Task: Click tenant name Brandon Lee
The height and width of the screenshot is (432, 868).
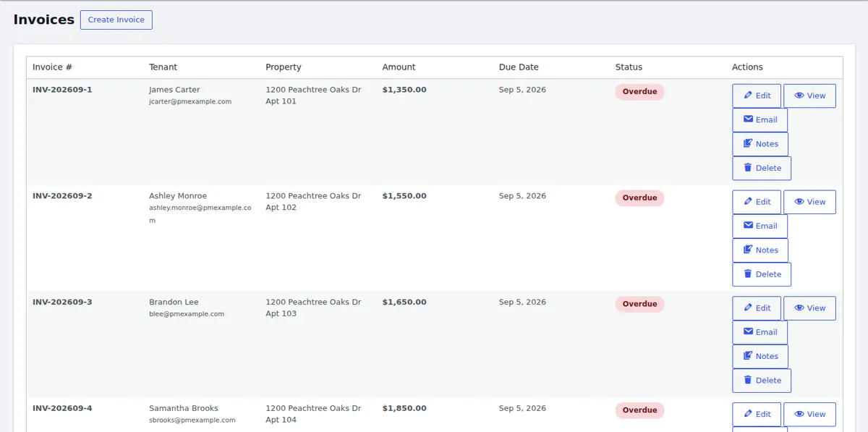Action: (174, 302)
